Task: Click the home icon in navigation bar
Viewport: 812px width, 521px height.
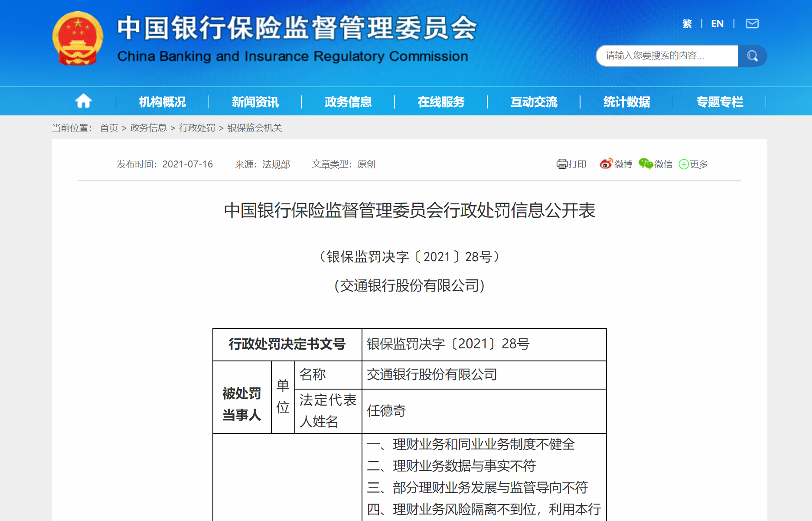Action: tap(83, 102)
